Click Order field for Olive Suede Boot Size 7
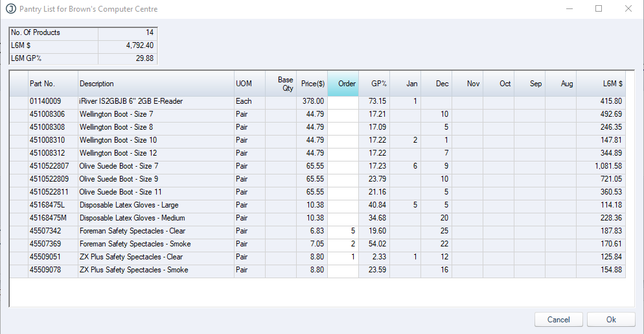Viewport: 644px width, 334px height. click(x=343, y=166)
